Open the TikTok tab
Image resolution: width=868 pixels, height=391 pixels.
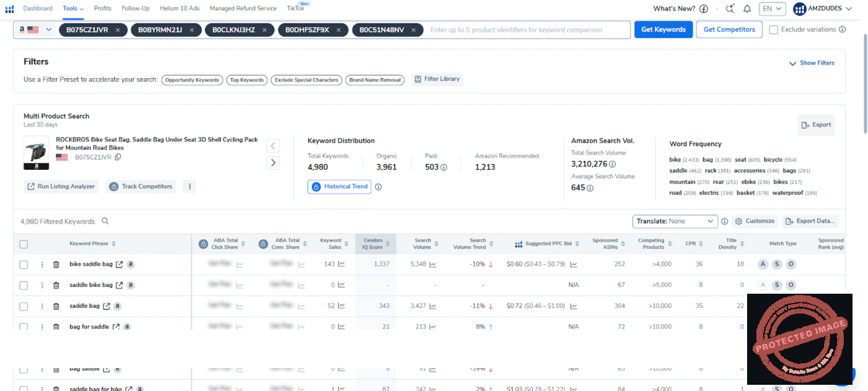click(296, 9)
